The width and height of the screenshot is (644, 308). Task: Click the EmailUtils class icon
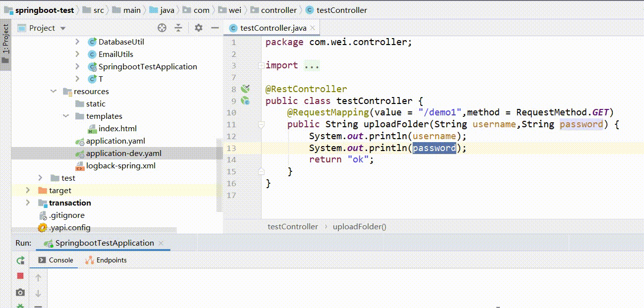(92, 54)
